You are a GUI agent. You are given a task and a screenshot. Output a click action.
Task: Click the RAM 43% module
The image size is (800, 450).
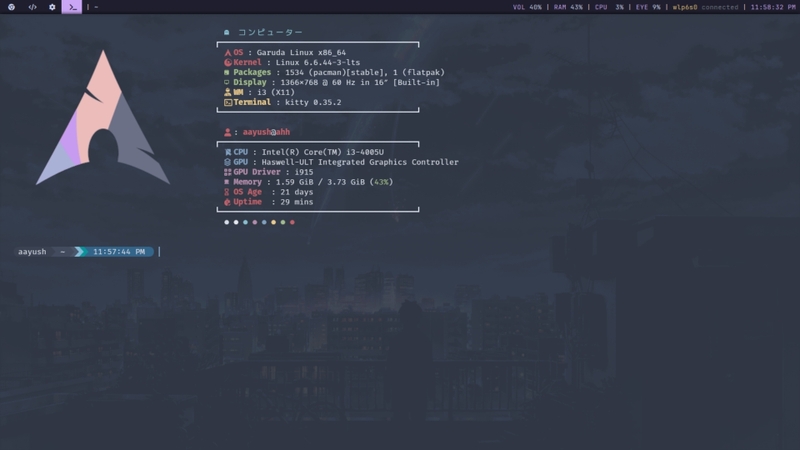click(x=568, y=7)
